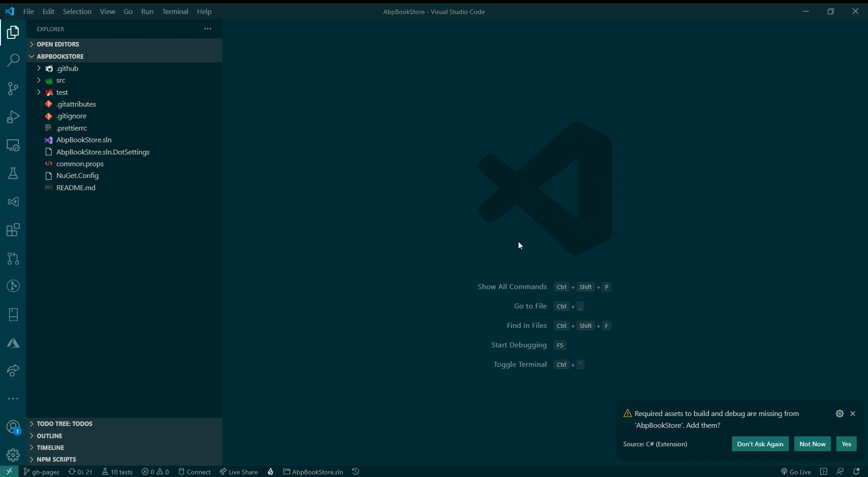Viewport: 868px width, 477px height.
Task: Expand the Todo Tree: TODOs section
Action: 124,424
